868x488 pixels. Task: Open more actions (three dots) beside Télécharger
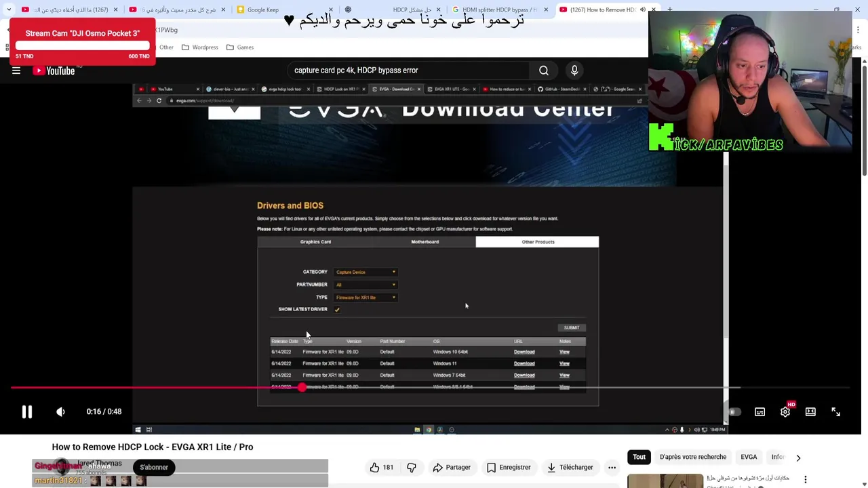tap(612, 467)
